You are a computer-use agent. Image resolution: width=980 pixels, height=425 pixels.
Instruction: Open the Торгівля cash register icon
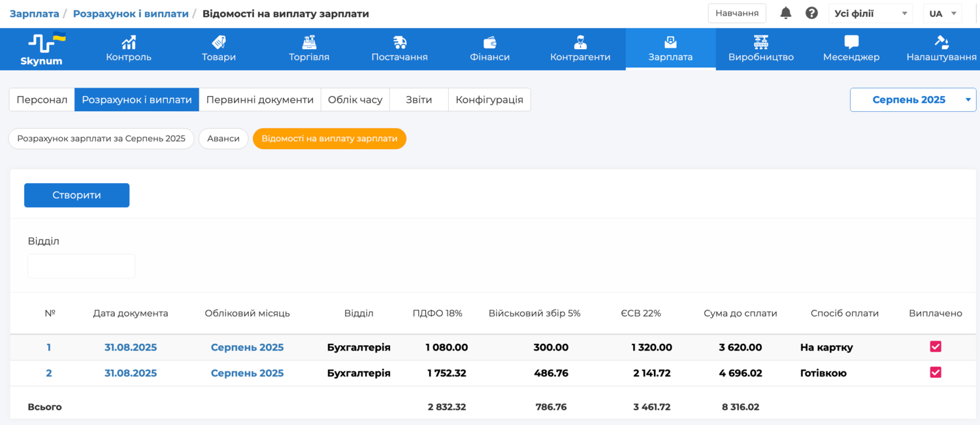click(x=309, y=42)
